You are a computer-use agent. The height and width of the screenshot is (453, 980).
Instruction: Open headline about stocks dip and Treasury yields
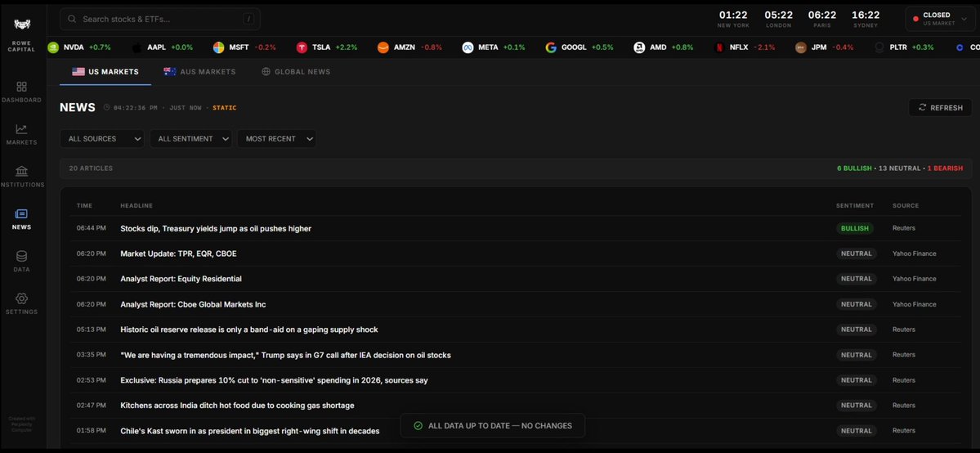coord(216,229)
